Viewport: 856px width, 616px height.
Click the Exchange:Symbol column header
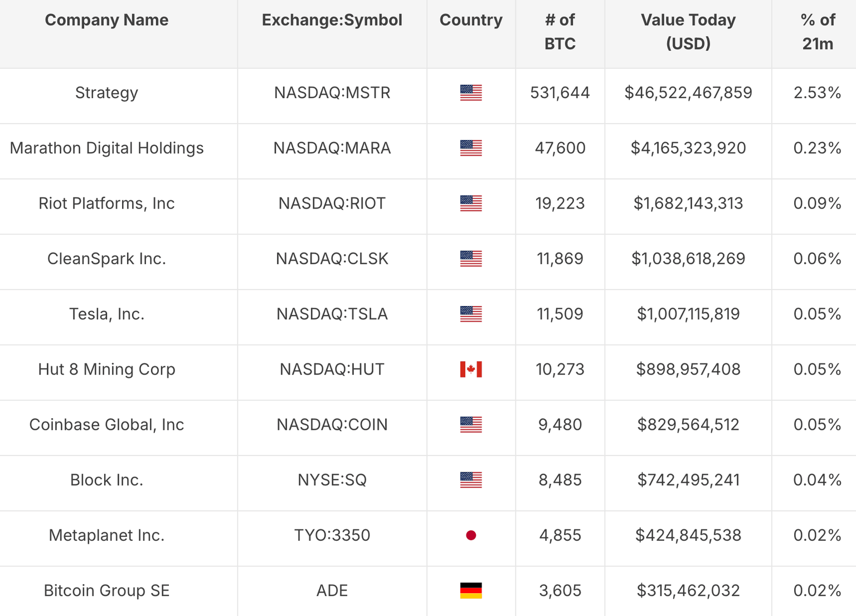coord(332,20)
